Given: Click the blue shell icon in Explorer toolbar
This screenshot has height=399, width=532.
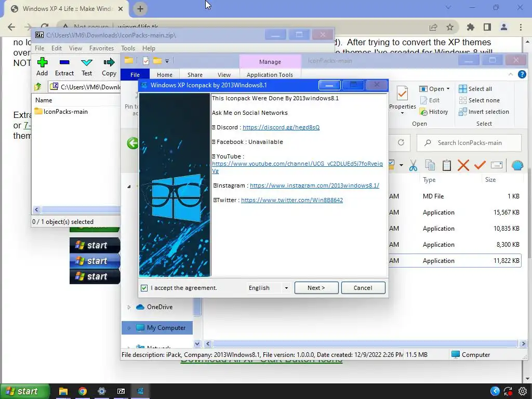Looking at the screenshot, I should [x=517, y=165].
